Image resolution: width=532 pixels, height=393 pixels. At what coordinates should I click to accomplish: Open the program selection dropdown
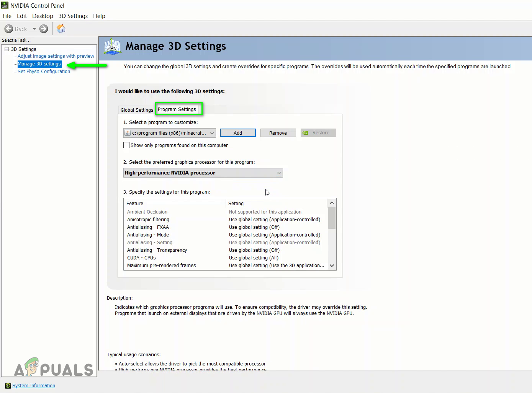(170, 133)
